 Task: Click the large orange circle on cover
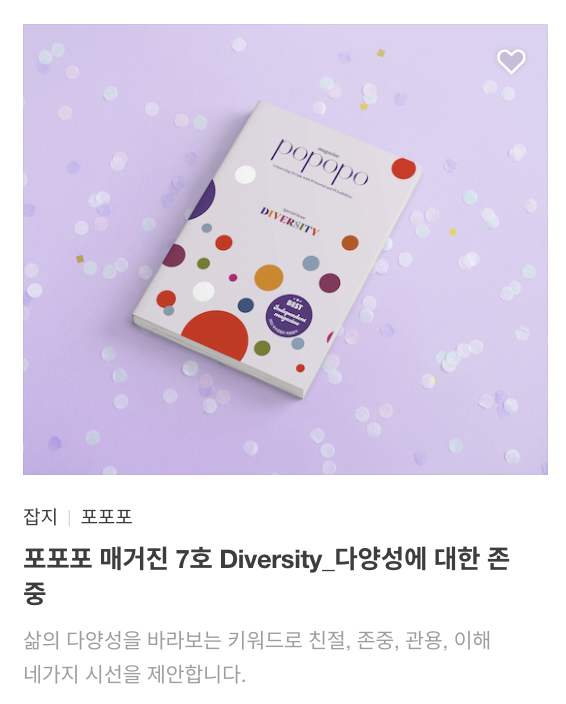click(269, 277)
